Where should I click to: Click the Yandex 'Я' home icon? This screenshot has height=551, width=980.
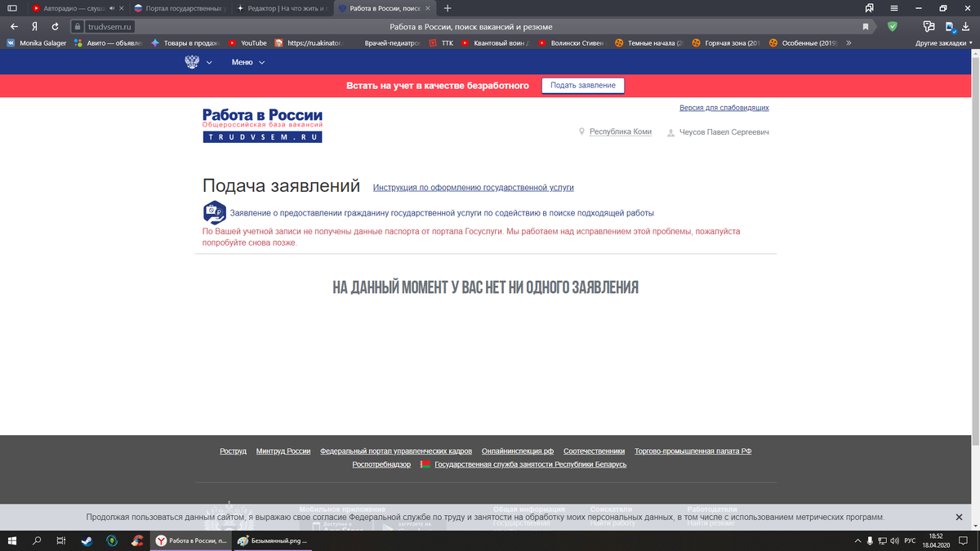click(34, 26)
